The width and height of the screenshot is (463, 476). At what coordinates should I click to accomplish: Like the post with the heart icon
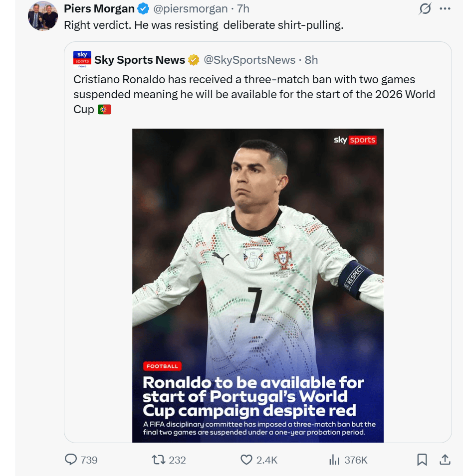click(246, 460)
